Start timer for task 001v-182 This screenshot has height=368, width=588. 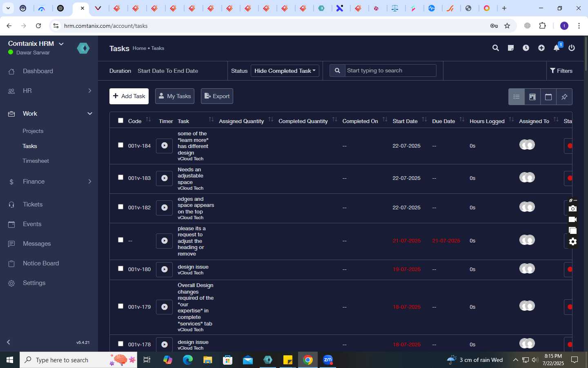click(x=165, y=207)
